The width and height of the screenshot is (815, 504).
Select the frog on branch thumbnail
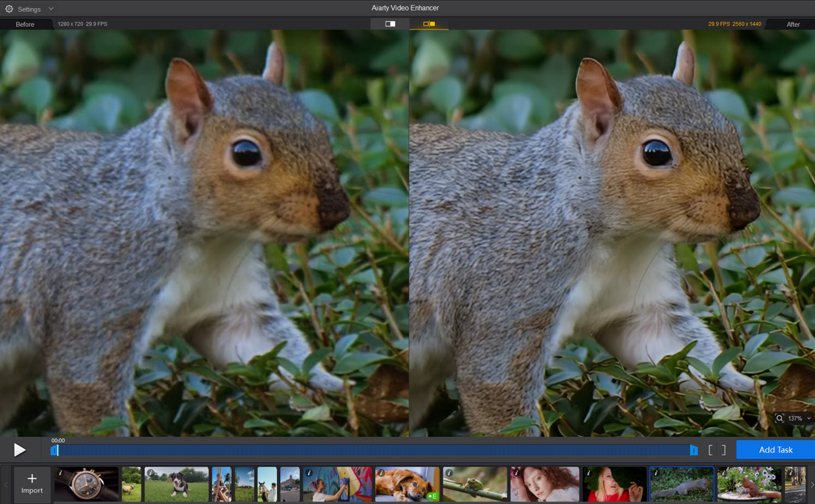(475, 484)
